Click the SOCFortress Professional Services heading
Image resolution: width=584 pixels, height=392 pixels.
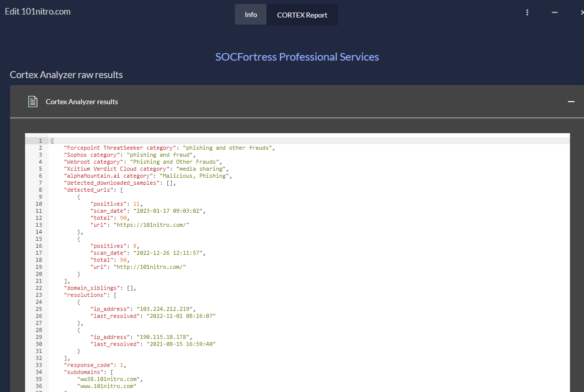tap(297, 57)
